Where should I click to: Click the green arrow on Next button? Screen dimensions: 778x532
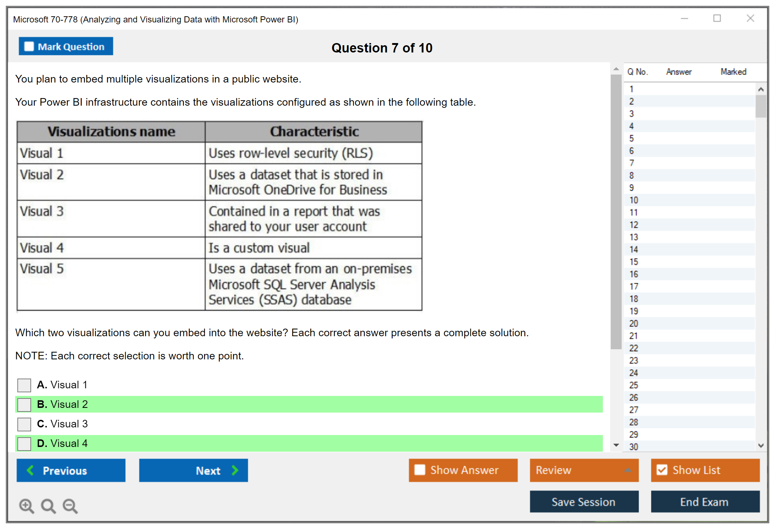coord(235,470)
